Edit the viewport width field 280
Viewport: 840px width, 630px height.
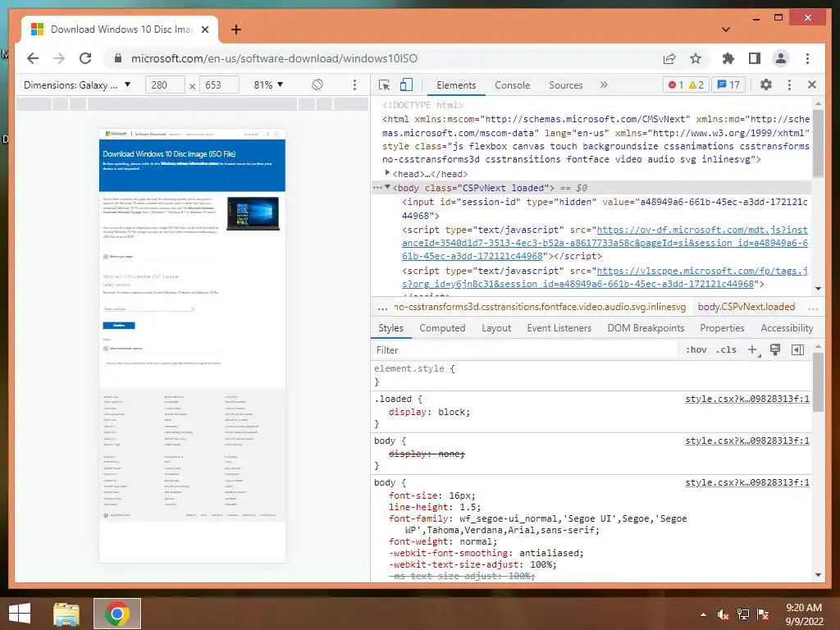pos(165,84)
